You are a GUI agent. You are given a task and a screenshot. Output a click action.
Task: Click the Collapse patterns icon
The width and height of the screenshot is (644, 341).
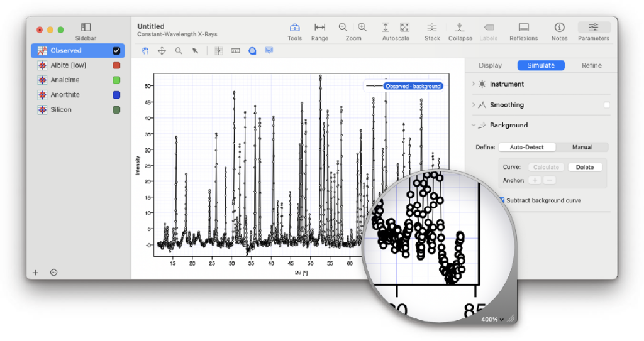[x=460, y=28]
